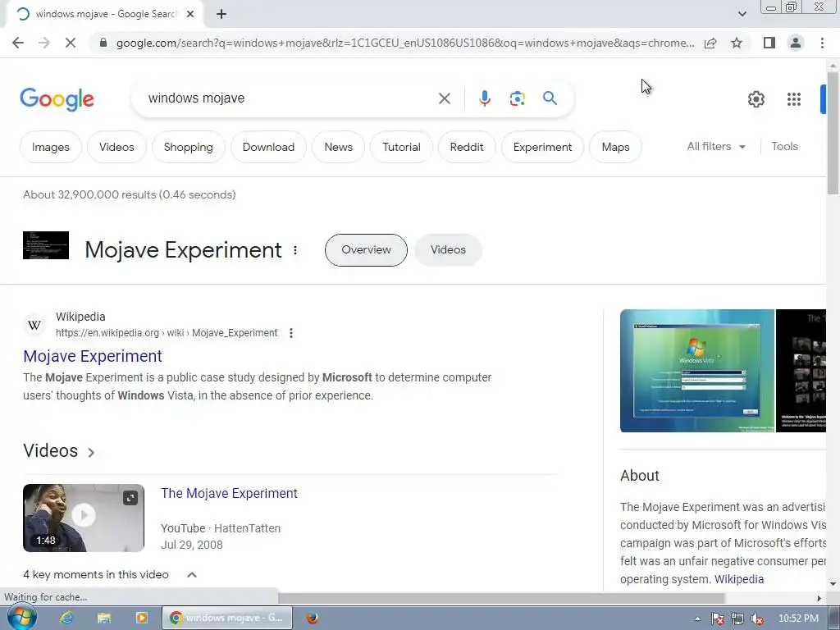Select the Reddit filter chip
This screenshot has width=840, height=630.
pos(467,147)
